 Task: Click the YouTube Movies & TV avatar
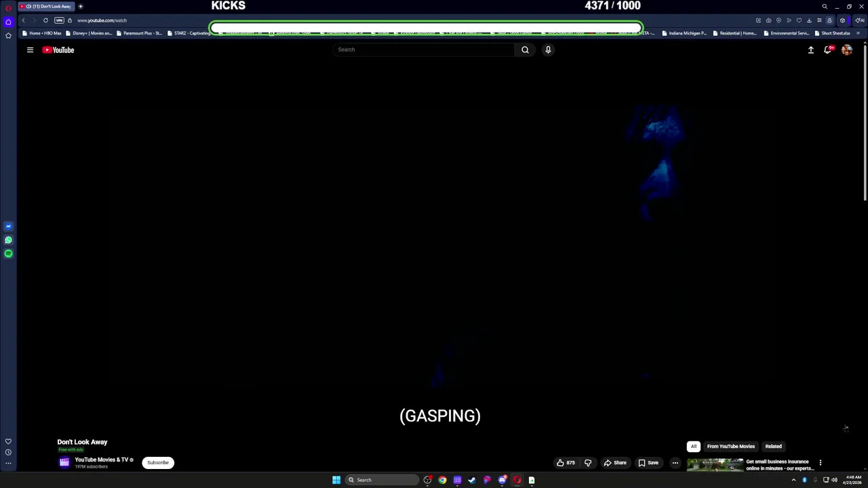pos(64,462)
